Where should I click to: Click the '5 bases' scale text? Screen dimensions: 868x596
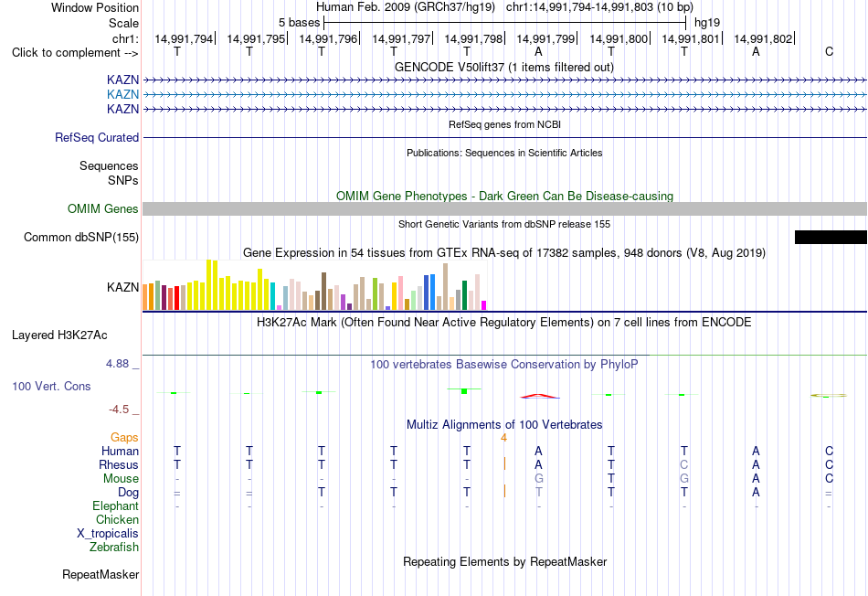point(299,23)
